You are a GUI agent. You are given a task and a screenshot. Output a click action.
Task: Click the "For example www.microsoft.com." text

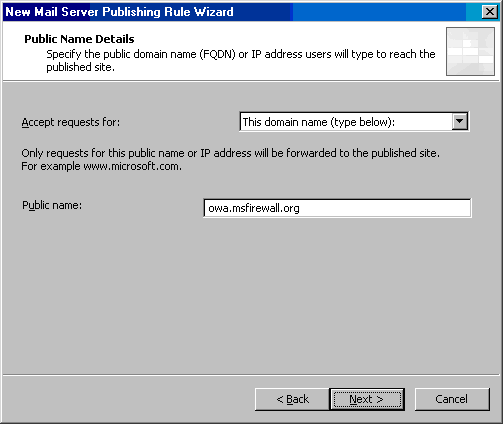(101, 166)
